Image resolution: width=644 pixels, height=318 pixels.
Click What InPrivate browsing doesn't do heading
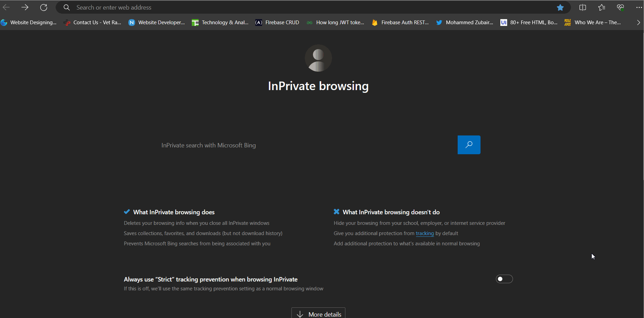click(x=391, y=212)
